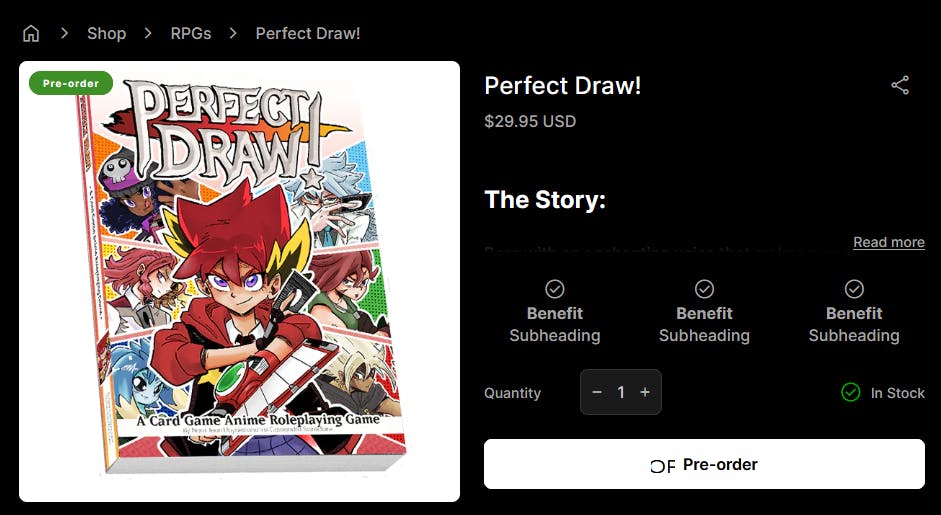Click the third Benefit checkmark icon
Image resolution: width=941 pixels, height=515 pixels.
(854, 289)
